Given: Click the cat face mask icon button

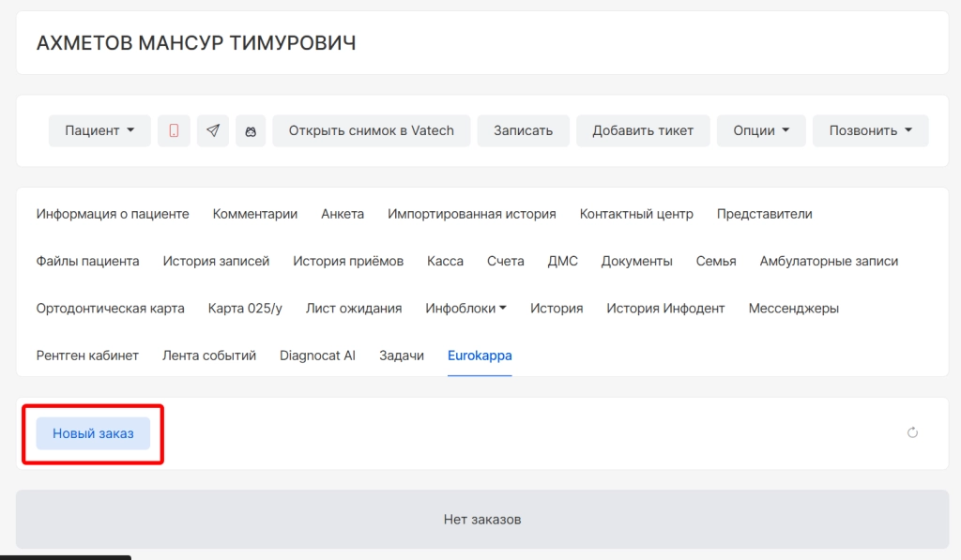Looking at the screenshot, I should pos(251,131).
